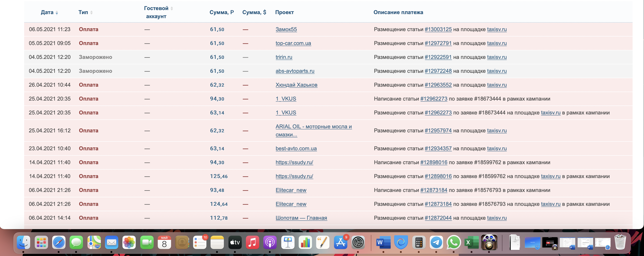Open the App Store from the Dock
The width and height of the screenshot is (644, 256).
[340, 242]
